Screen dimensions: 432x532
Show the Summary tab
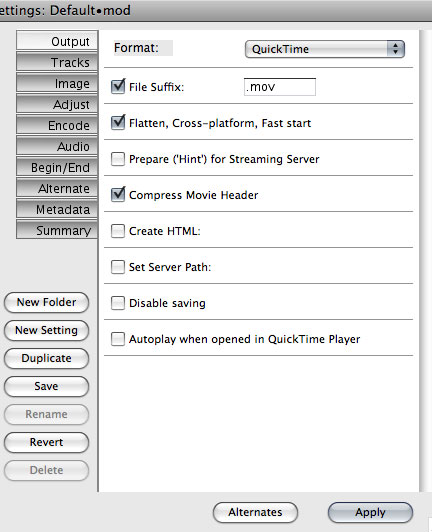coord(57,230)
